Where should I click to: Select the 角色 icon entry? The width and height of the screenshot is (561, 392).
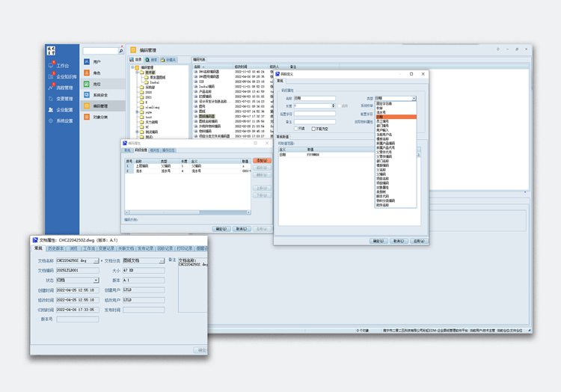pyautogui.click(x=88, y=73)
